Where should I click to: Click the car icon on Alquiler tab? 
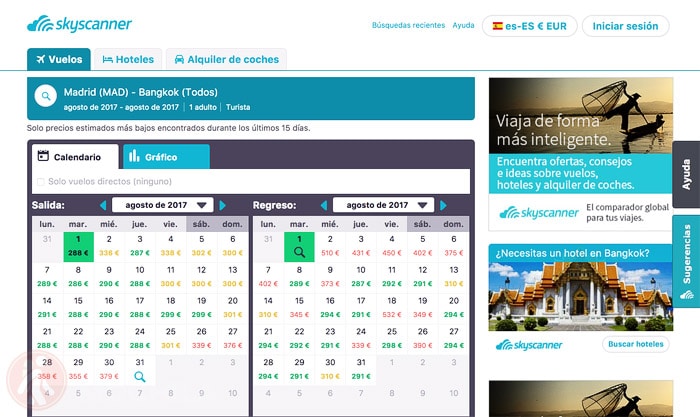pyautogui.click(x=179, y=59)
